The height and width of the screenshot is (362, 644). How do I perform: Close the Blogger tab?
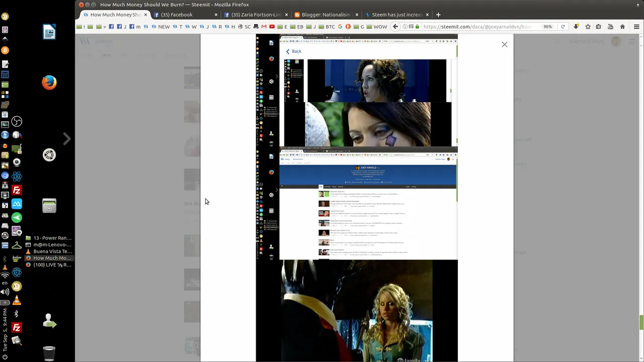coord(357,15)
